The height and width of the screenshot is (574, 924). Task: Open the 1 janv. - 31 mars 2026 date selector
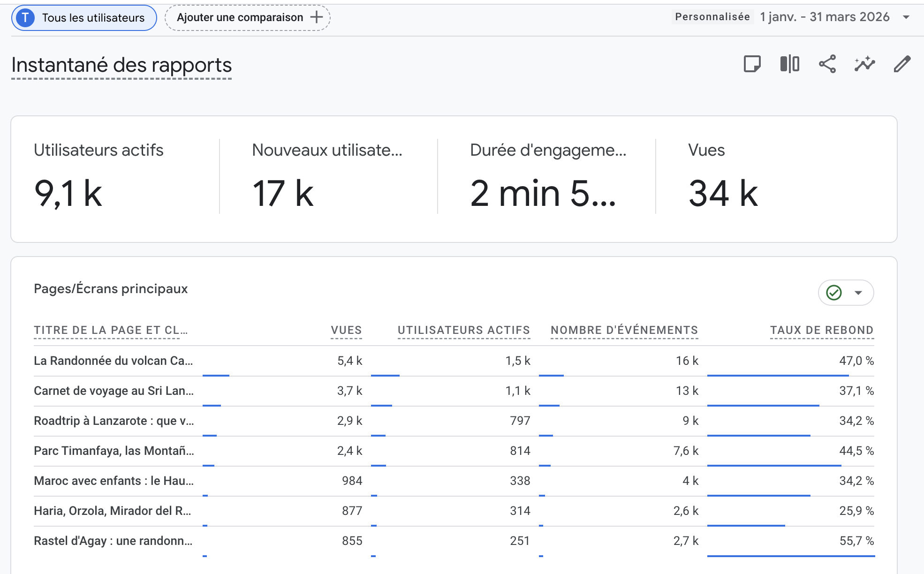pos(824,17)
